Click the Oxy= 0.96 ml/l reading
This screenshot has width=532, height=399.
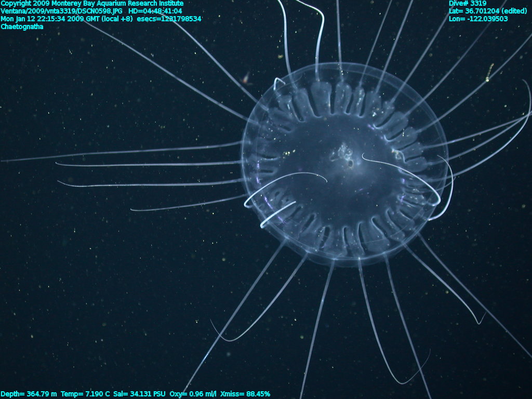pyautogui.click(x=193, y=394)
